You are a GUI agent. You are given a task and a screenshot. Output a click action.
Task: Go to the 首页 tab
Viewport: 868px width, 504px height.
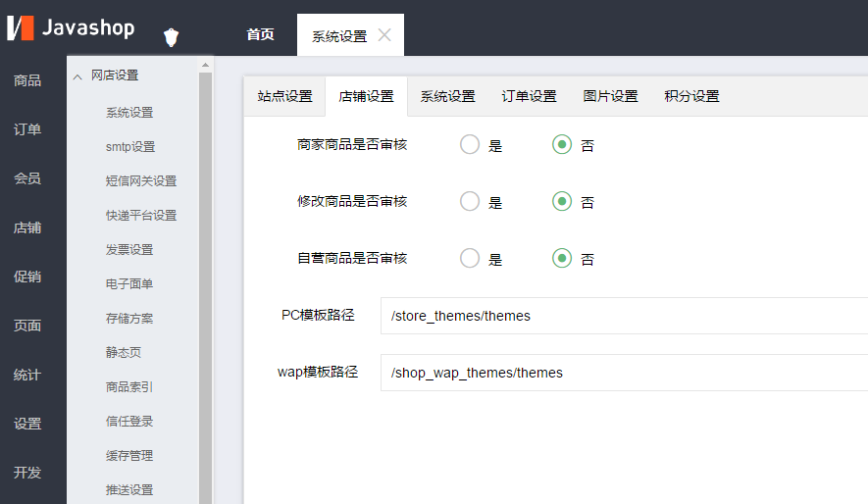pos(260,35)
